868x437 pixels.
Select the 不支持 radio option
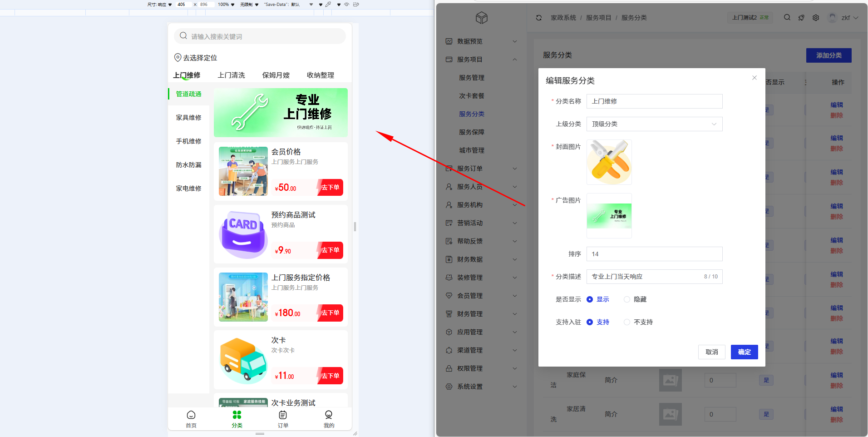pyautogui.click(x=627, y=322)
